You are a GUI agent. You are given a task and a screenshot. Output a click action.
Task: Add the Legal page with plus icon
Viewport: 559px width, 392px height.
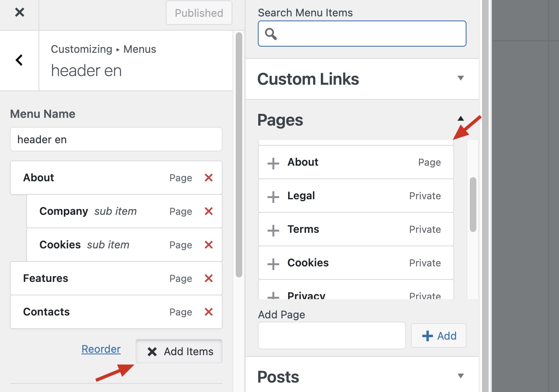pyautogui.click(x=273, y=196)
